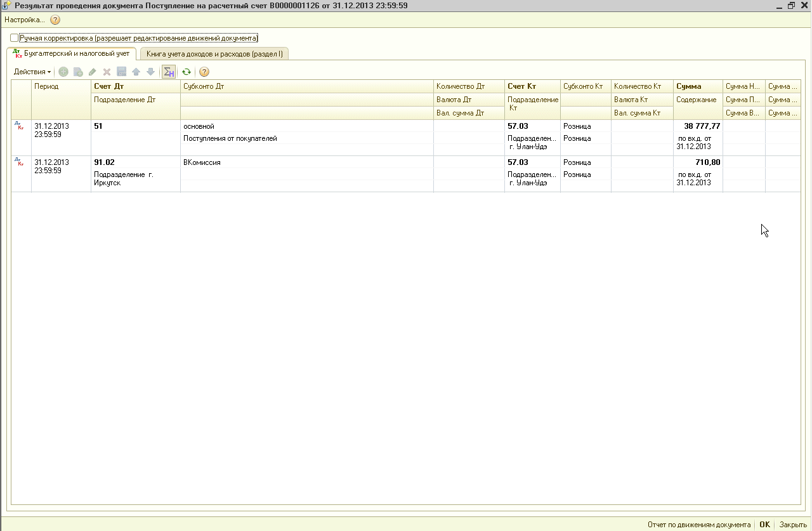Click the move up arrow icon
Viewport: 812px width, 531px height.
pos(136,72)
